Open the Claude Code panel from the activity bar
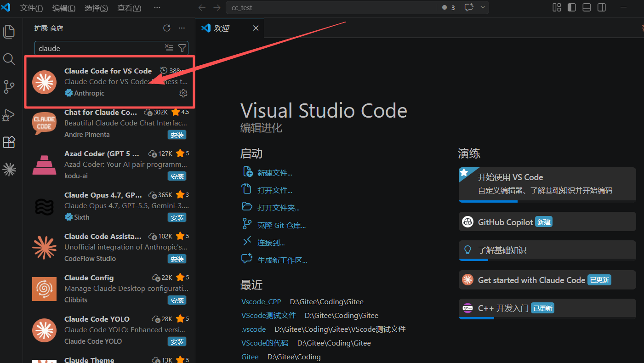Screen dimensions: 644x363 click(x=9, y=170)
